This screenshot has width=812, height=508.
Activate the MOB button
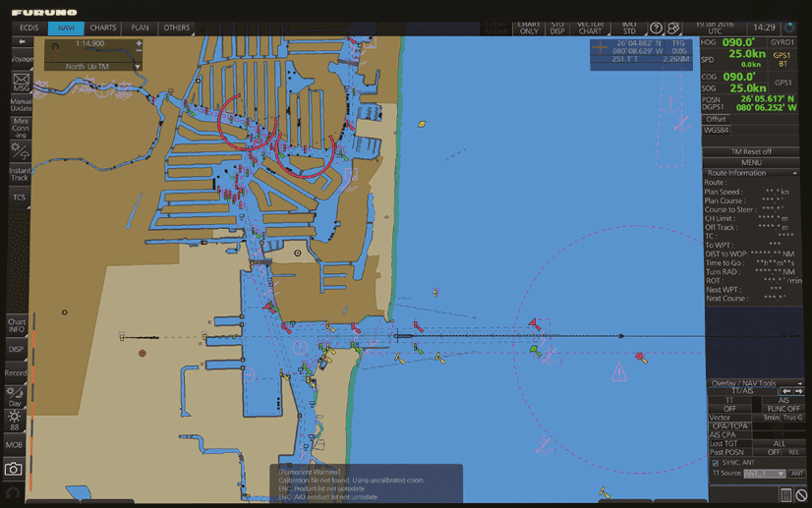tap(14, 445)
